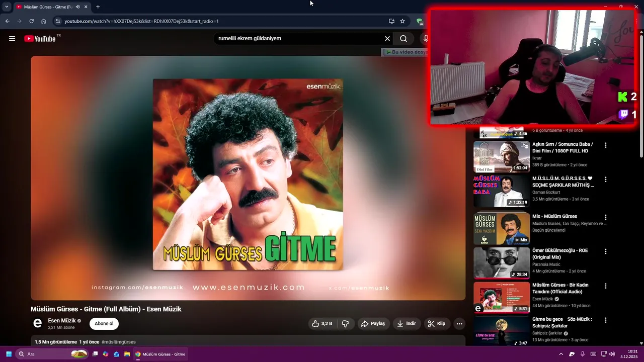Bookmark this page with star

click(403, 21)
